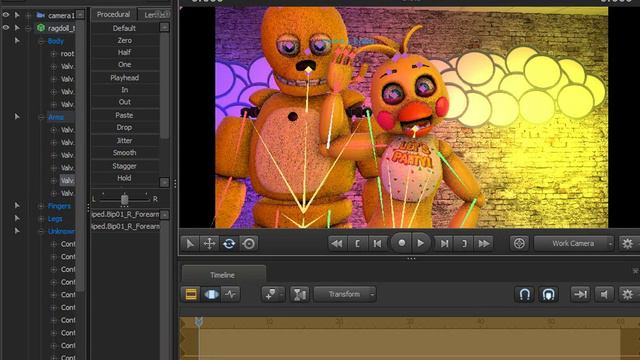640x360 pixels.
Task: Click the arrow-to-bar timeline icon
Action: pyautogui.click(x=580, y=294)
